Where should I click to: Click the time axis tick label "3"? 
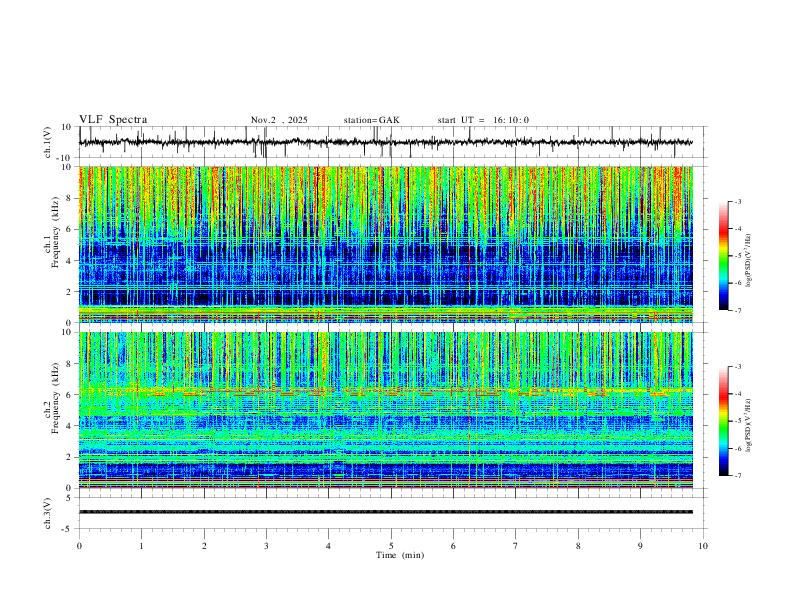pyautogui.click(x=266, y=546)
